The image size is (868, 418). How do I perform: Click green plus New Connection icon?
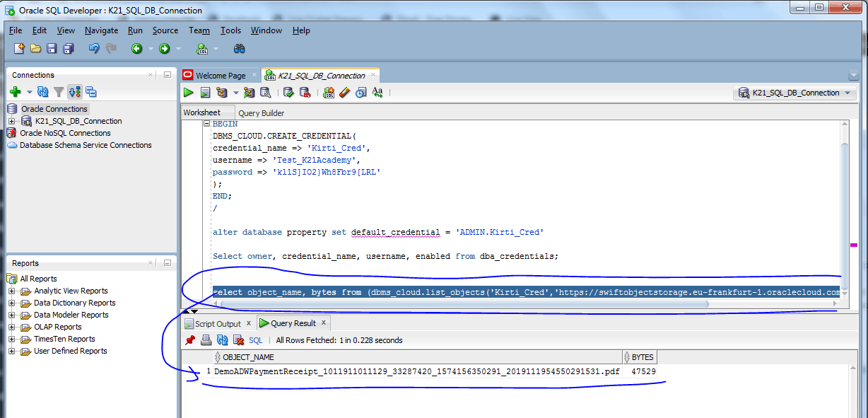(16, 92)
